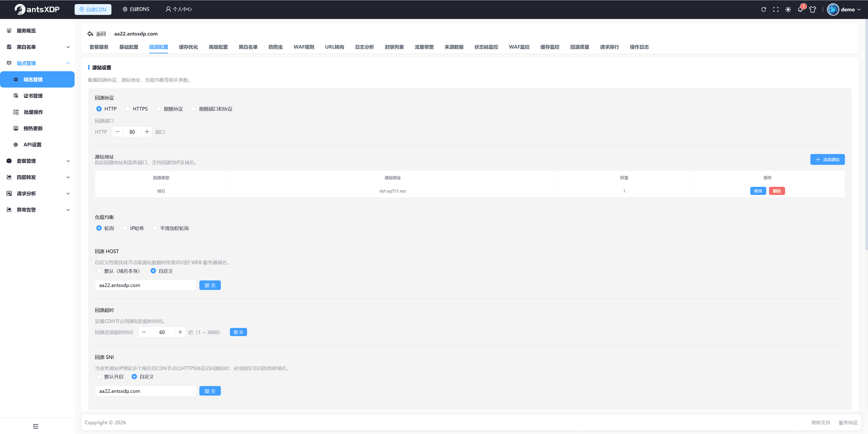Select the HTTPS origin protocol radio

coord(127,109)
